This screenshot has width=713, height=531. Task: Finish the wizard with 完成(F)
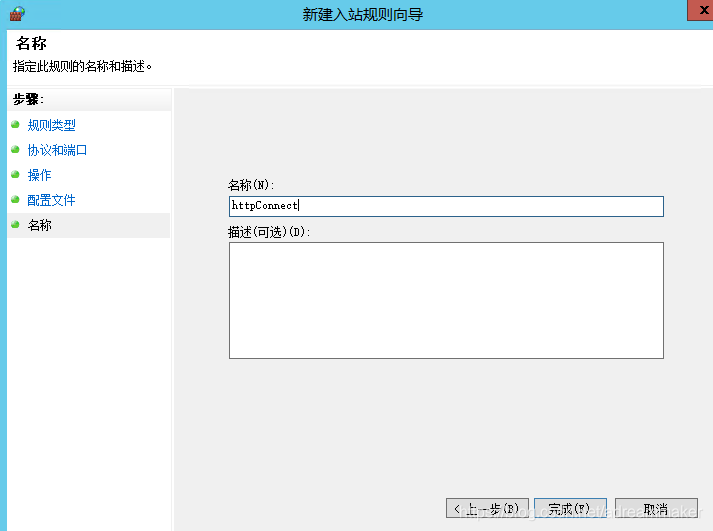(570, 508)
